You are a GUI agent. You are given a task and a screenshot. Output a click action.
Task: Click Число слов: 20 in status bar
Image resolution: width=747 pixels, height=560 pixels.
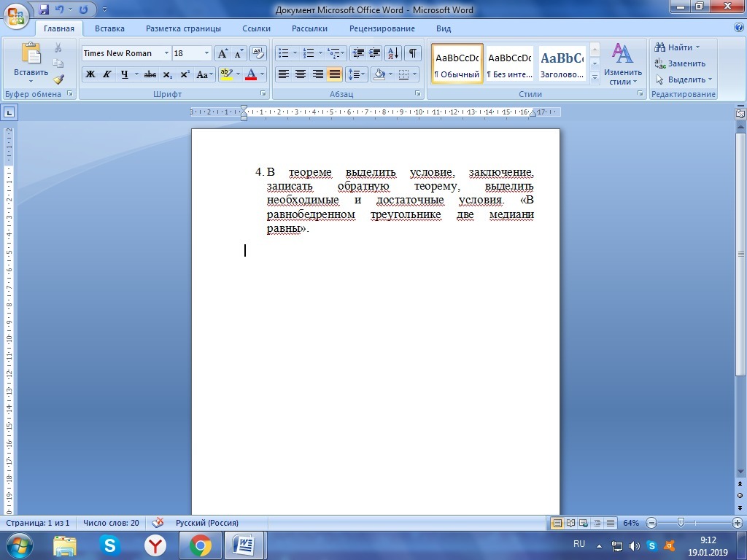tap(111, 523)
